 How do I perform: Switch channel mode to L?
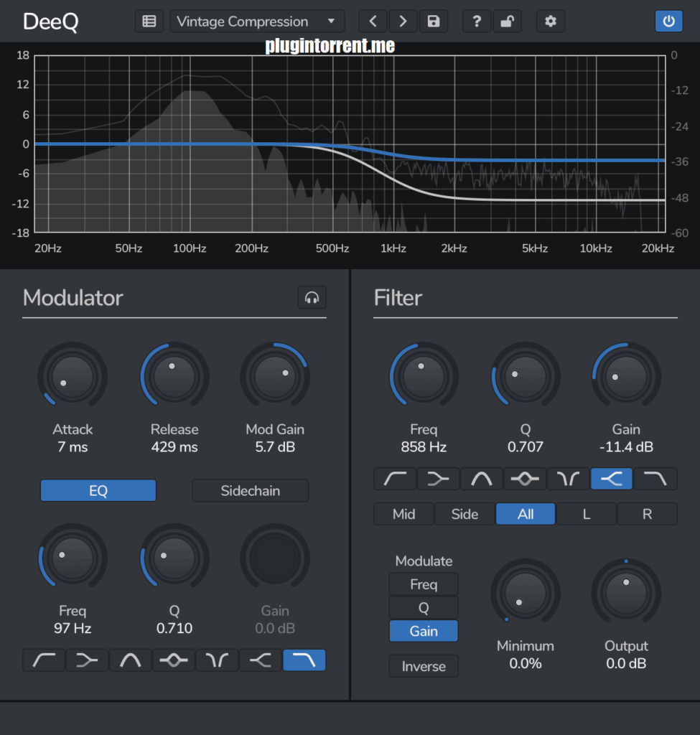[586, 514]
